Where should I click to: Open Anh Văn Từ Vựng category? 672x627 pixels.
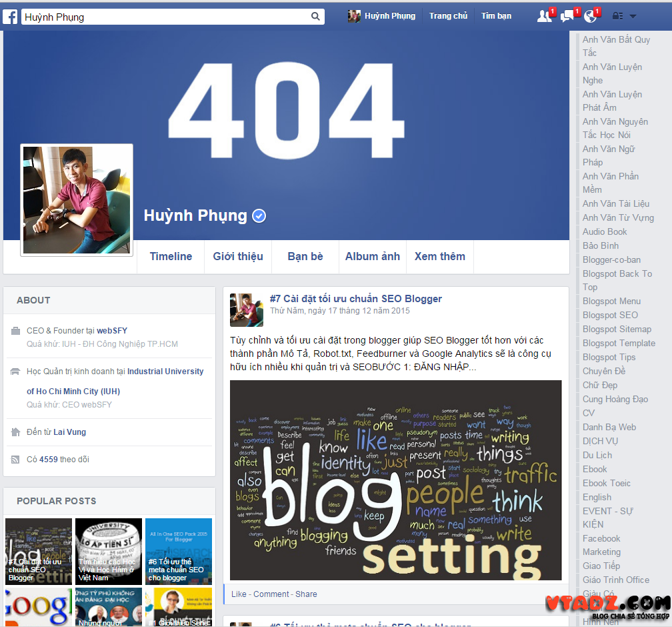coord(618,217)
